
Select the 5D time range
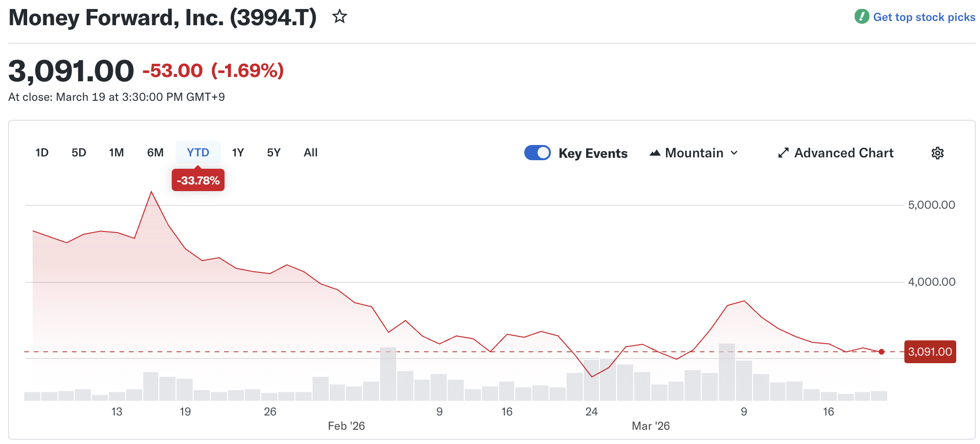tap(79, 153)
